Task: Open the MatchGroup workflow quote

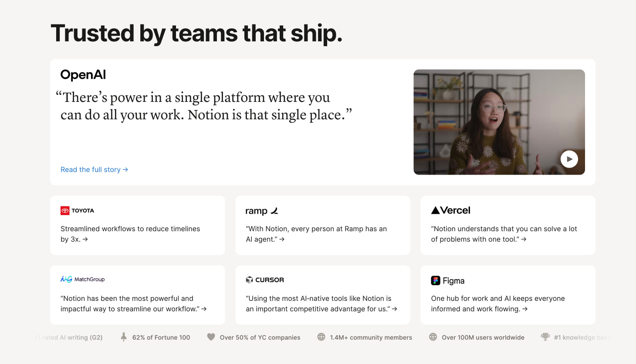Action: pos(134,303)
